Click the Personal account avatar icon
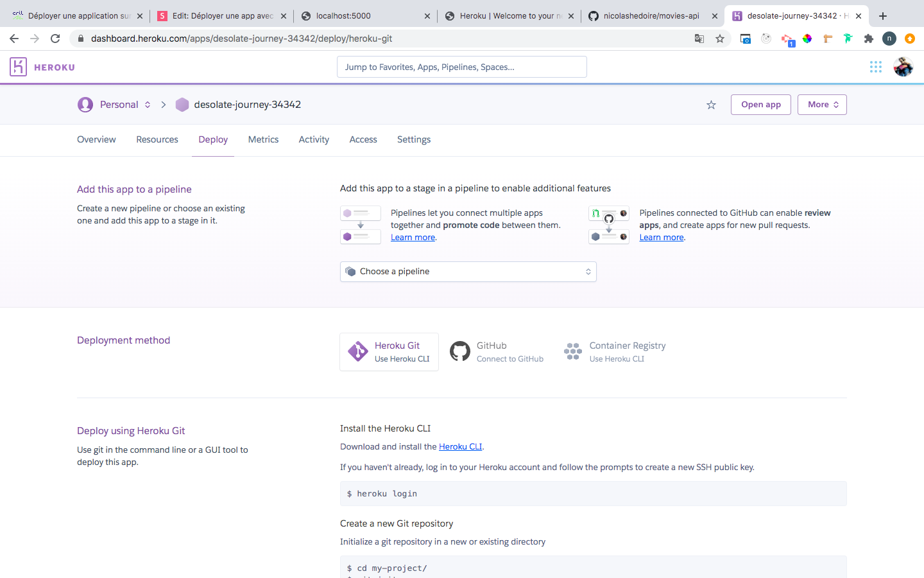 (85, 105)
